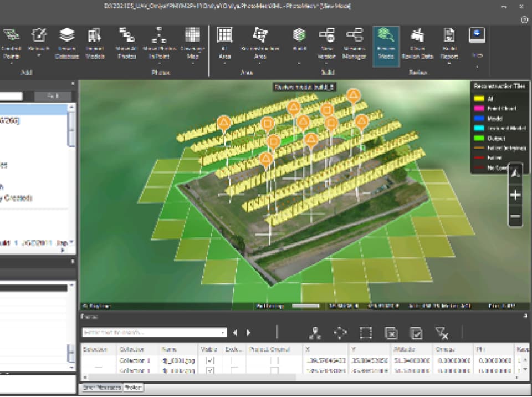
Task: Toggle Review Mode in the ribbon
Action: click(x=386, y=46)
